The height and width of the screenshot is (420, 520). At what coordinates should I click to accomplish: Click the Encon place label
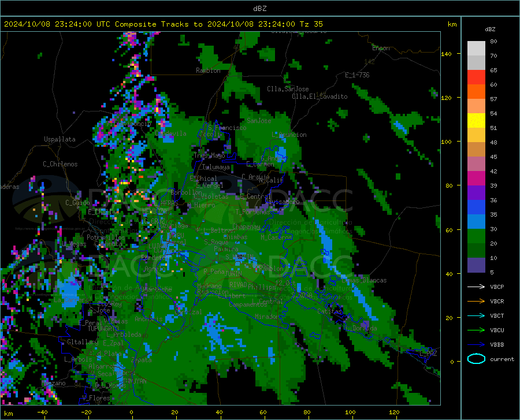(381, 48)
